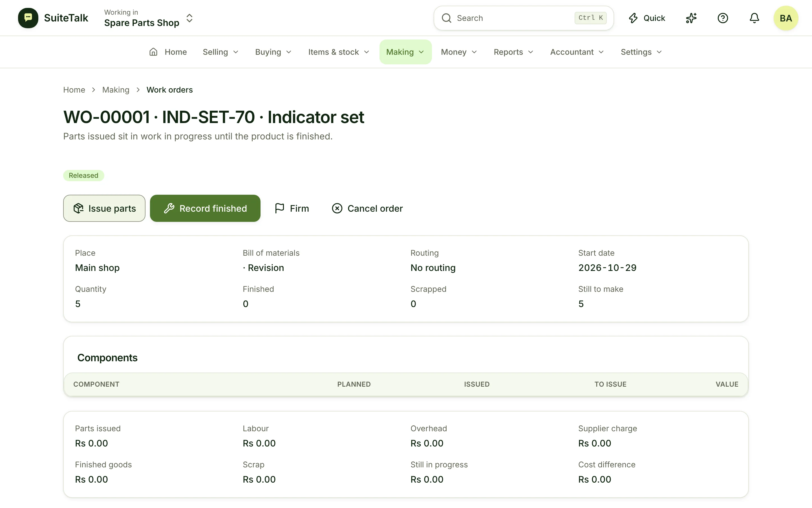Image resolution: width=812 pixels, height=508 pixels.
Task: Click the Home house icon in navigation
Action: 153,52
